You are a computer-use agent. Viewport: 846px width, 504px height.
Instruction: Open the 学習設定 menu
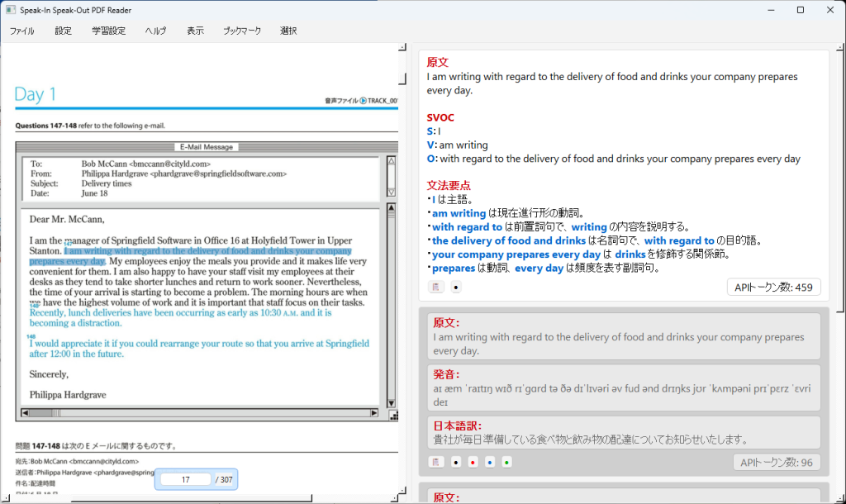[x=108, y=31]
